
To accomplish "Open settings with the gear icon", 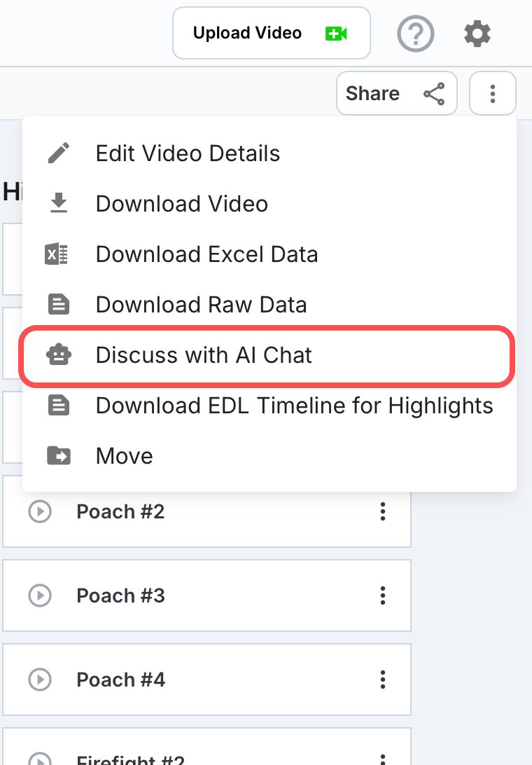I will click(x=477, y=34).
